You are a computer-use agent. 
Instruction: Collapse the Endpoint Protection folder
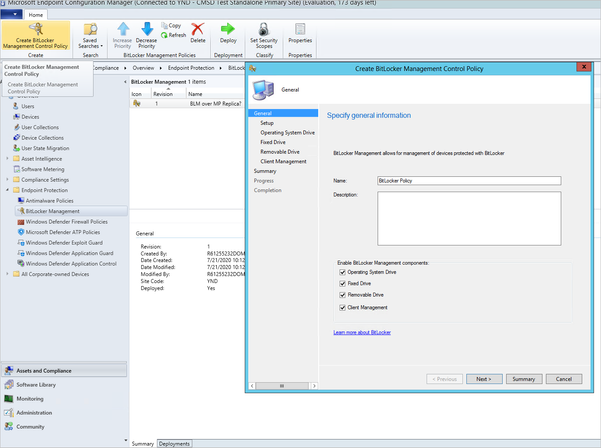(7, 190)
